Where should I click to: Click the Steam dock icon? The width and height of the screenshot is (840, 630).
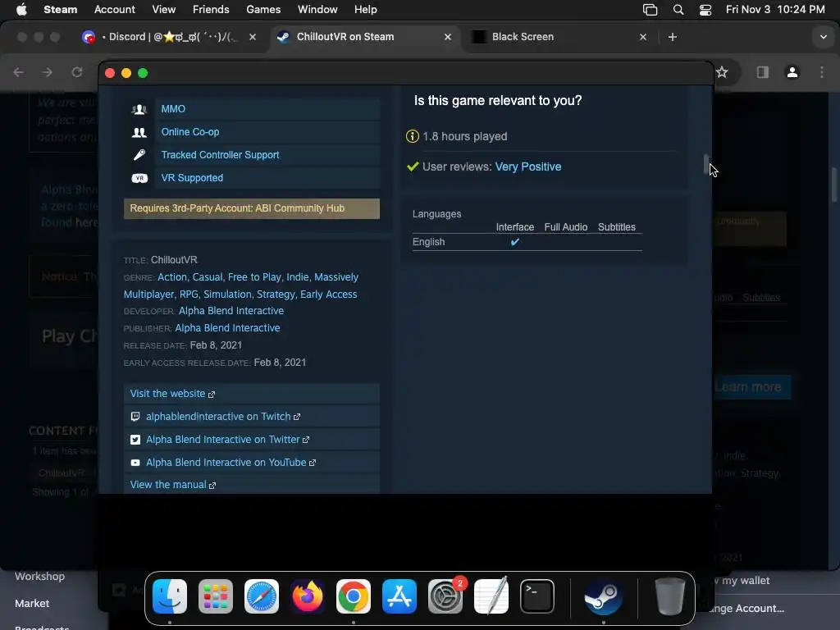click(603, 596)
